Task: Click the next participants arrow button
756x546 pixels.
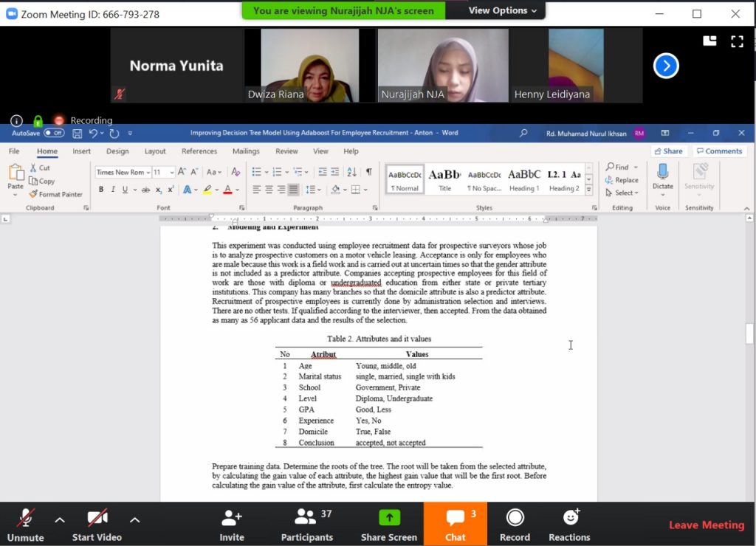Action: coord(665,66)
